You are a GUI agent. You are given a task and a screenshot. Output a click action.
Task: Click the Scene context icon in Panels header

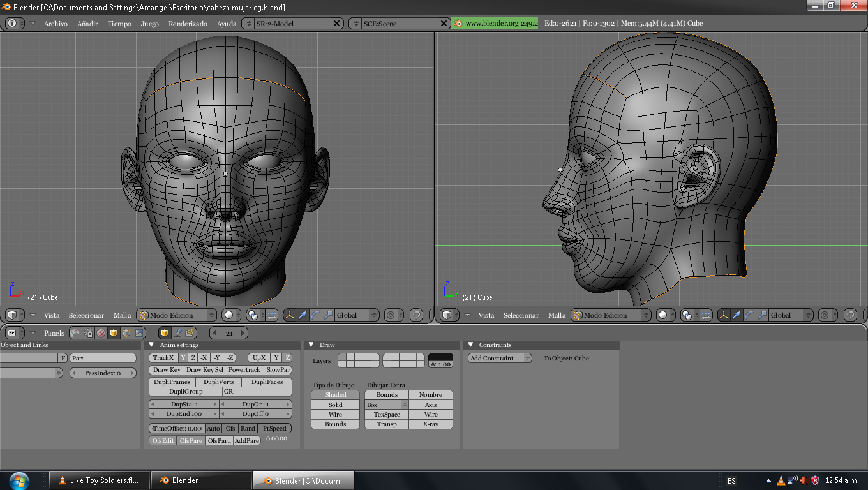click(x=139, y=333)
